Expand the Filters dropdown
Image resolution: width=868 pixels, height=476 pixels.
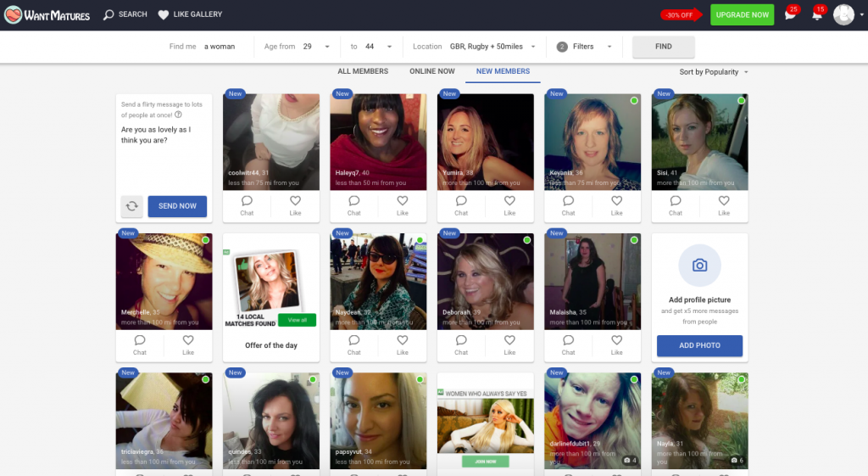click(584, 47)
